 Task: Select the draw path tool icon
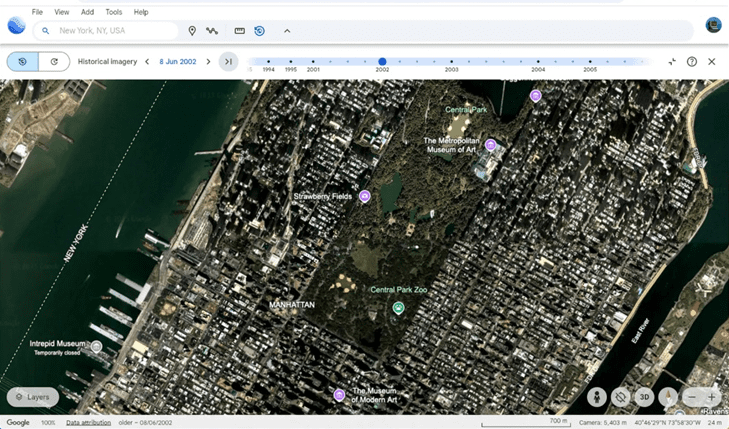[212, 31]
